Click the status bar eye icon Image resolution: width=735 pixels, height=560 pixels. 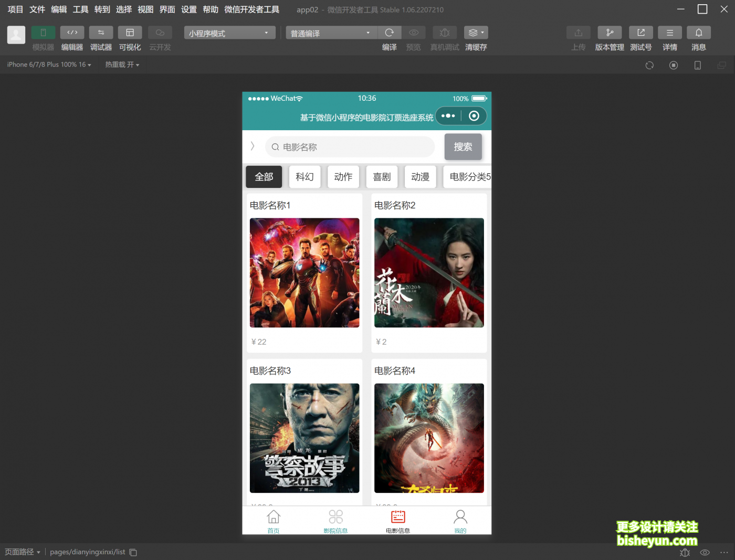pos(705,553)
